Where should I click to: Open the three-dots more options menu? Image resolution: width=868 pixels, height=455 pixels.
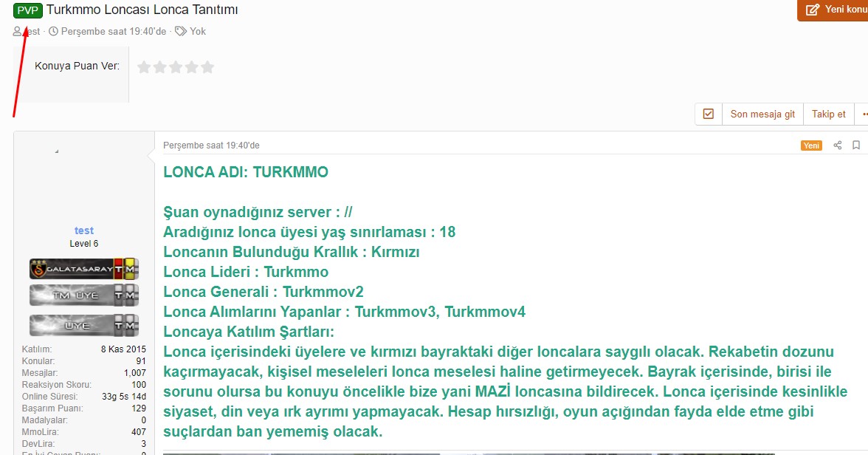coord(863,114)
